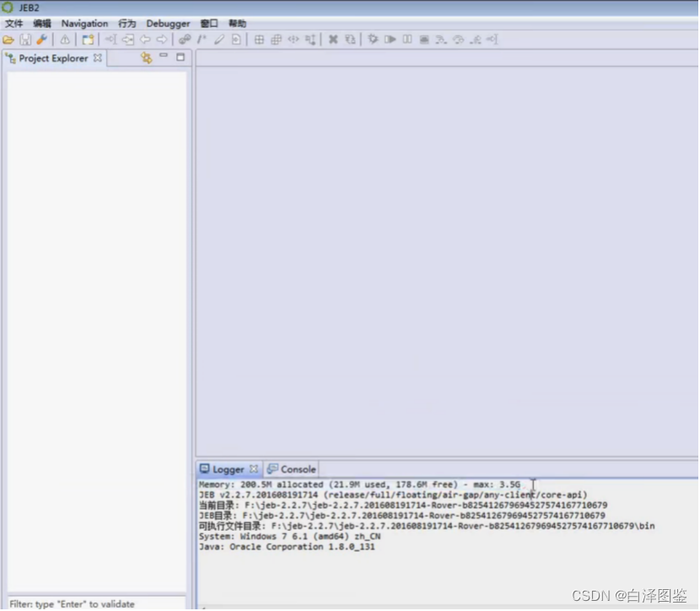Click the delete X icon
The width and height of the screenshot is (700, 611).
pyautogui.click(x=333, y=40)
